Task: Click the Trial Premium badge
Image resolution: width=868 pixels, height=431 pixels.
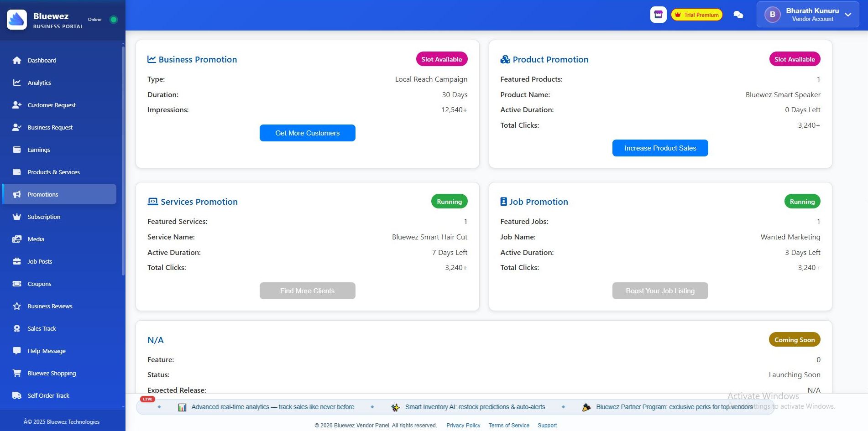Action: (697, 15)
